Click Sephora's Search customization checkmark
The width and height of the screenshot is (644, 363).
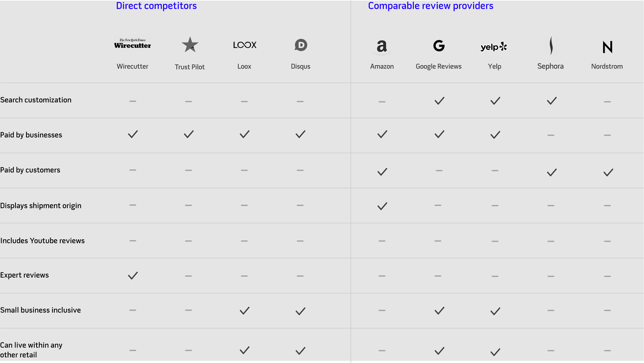coord(551,101)
